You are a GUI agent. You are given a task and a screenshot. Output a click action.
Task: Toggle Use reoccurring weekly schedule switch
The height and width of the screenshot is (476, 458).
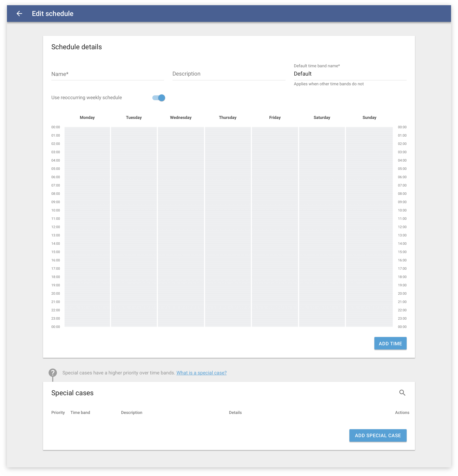click(x=159, y=98)
